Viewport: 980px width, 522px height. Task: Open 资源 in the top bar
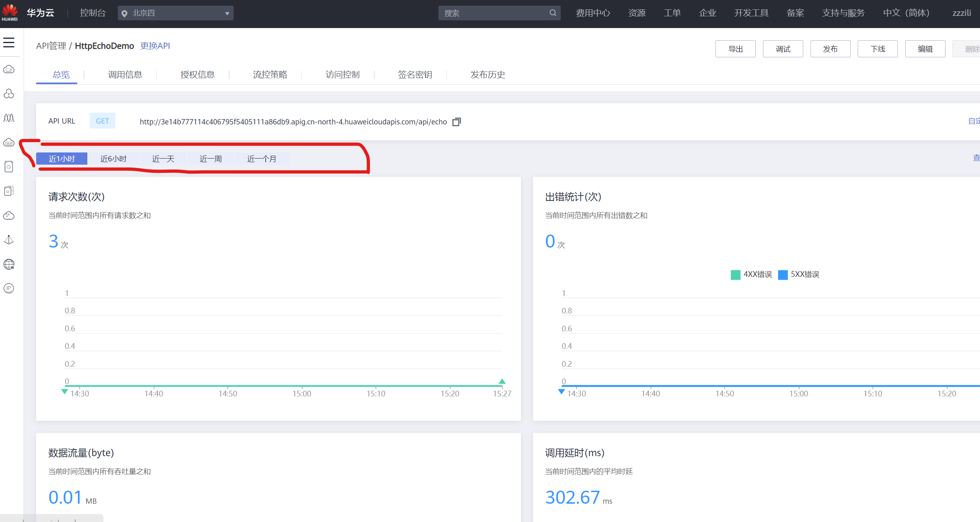pyautogui.click(x=637, y=13)
